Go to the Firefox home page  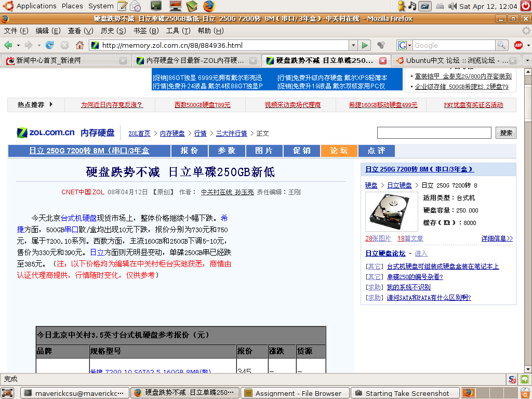(79, 45)
